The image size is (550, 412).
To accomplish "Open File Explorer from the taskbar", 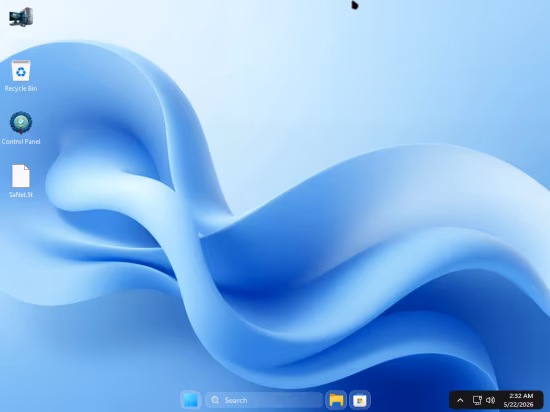I will (x=336, y=400).
